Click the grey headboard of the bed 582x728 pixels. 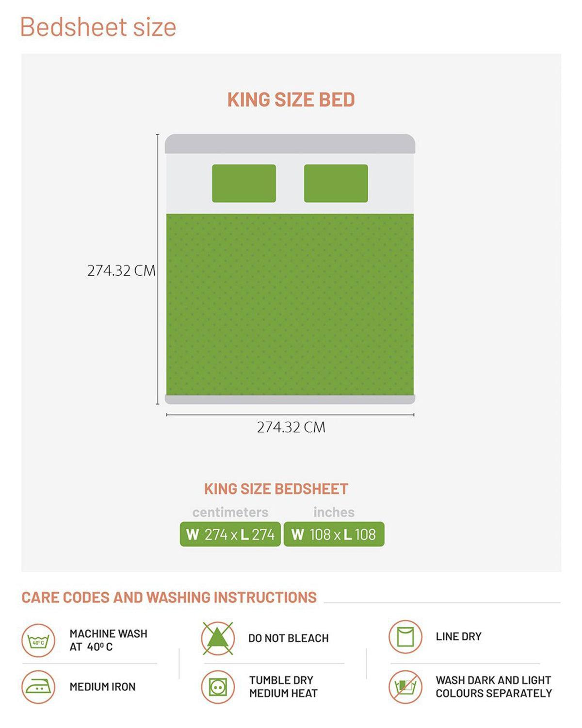tap(290, 144)
